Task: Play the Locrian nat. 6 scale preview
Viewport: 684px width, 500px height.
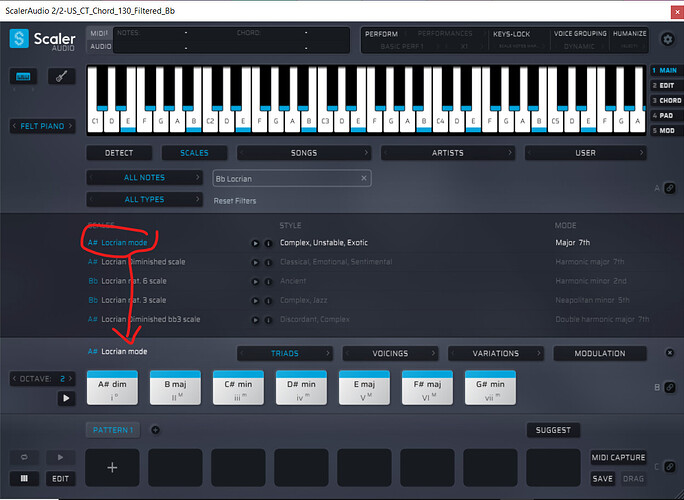Action: pyautogui.click(x=255, y=281)
